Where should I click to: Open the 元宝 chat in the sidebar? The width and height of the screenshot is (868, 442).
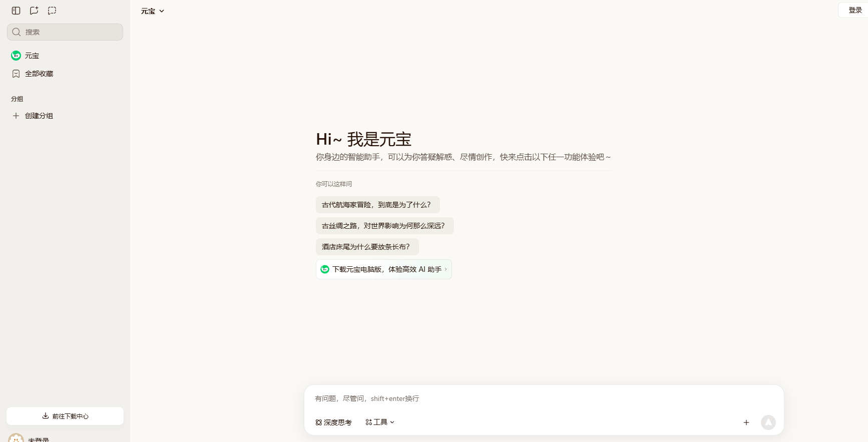[x=65, y=56]
